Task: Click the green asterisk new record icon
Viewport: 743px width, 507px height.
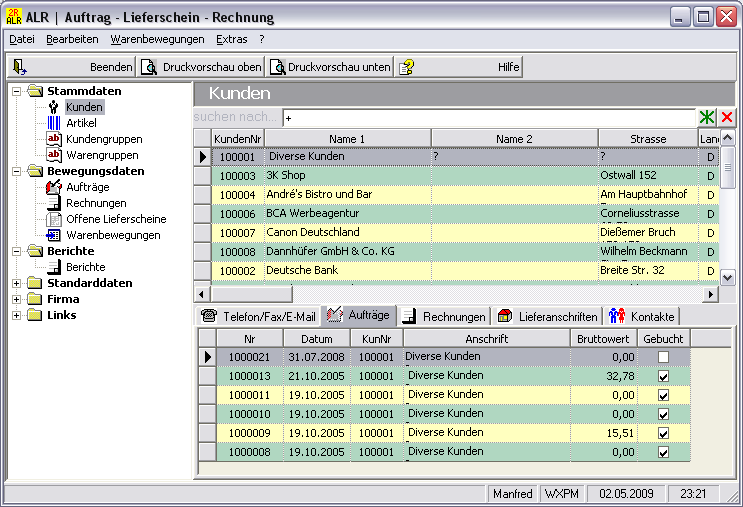Action: click(x=708, y=118)
